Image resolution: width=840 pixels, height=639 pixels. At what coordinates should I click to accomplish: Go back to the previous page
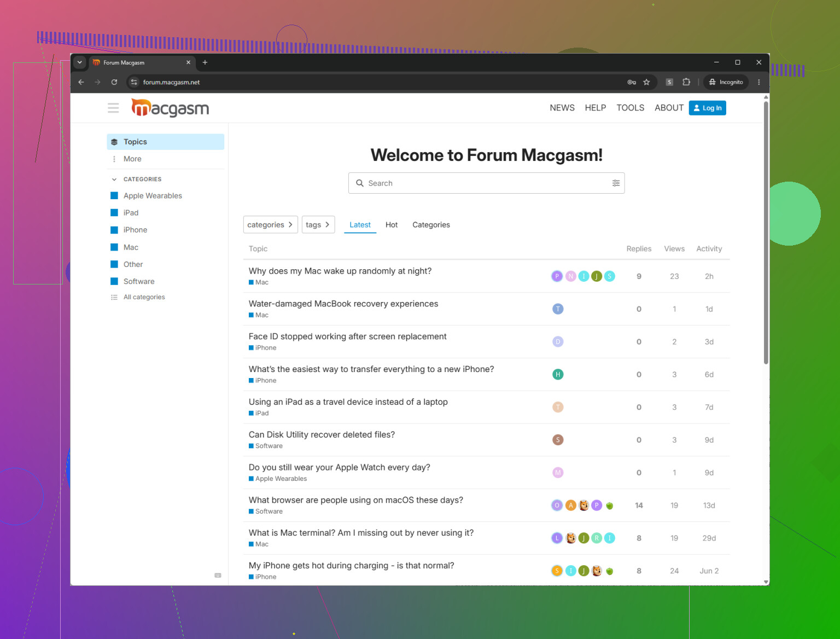[81, 82]
